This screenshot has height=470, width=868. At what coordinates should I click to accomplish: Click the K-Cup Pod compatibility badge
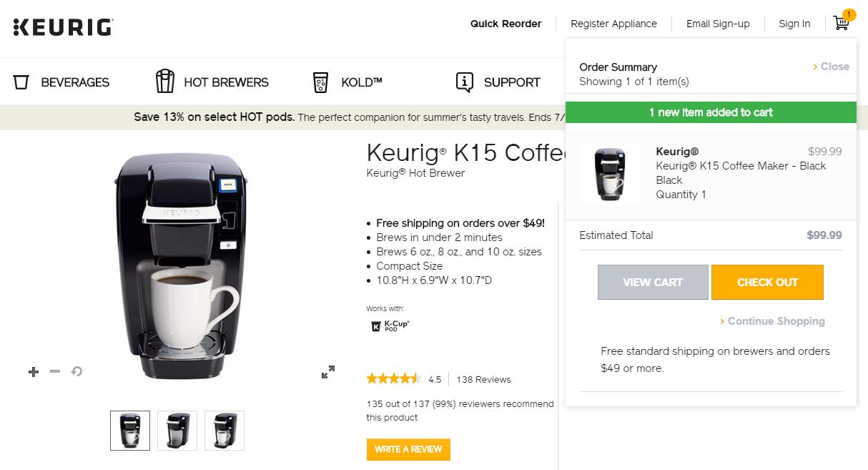coord(390,326)
